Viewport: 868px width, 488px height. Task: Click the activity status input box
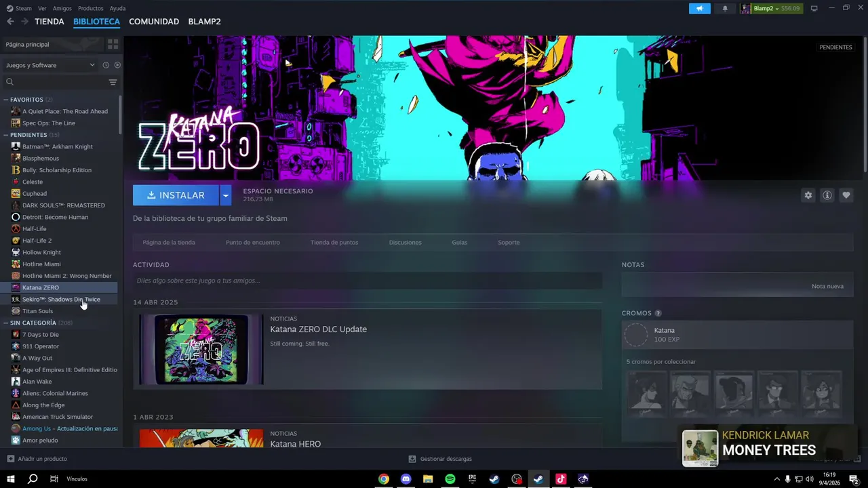coord(367,281)
